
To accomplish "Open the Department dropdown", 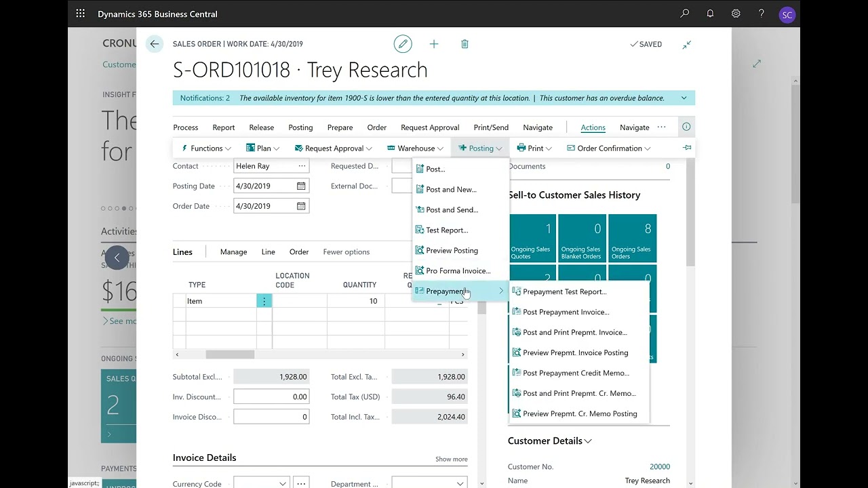I will click(460, 484).
